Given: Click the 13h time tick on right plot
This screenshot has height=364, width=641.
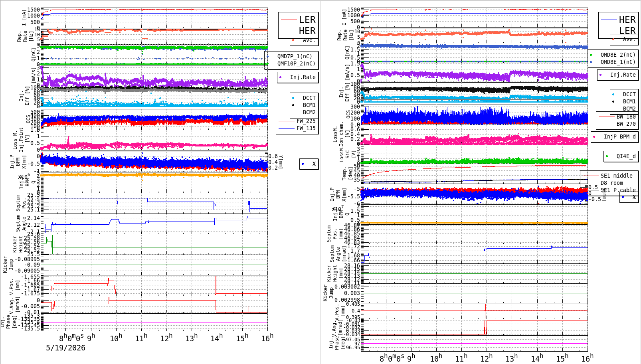Looking at the screenshot, I should click(512, 358).
